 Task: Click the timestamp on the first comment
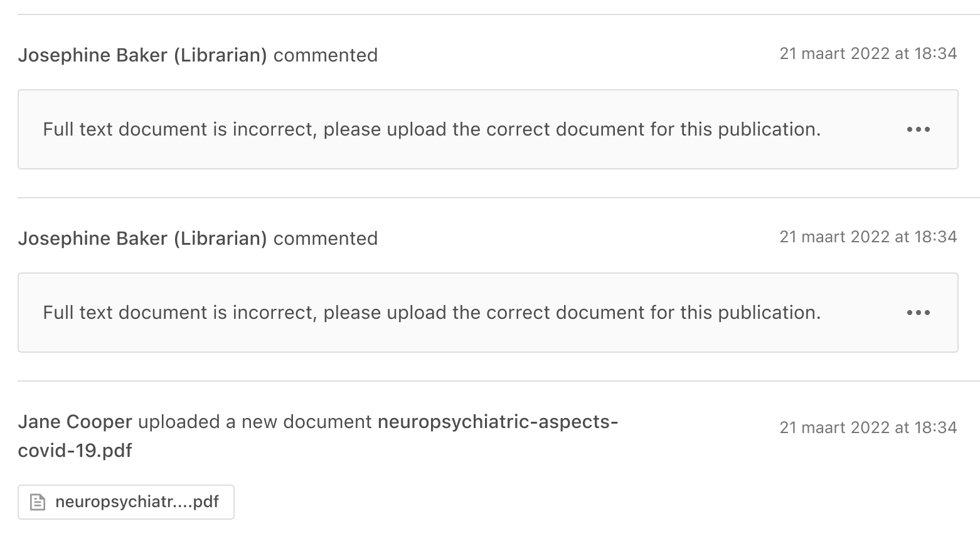click(x=868, y=53)
